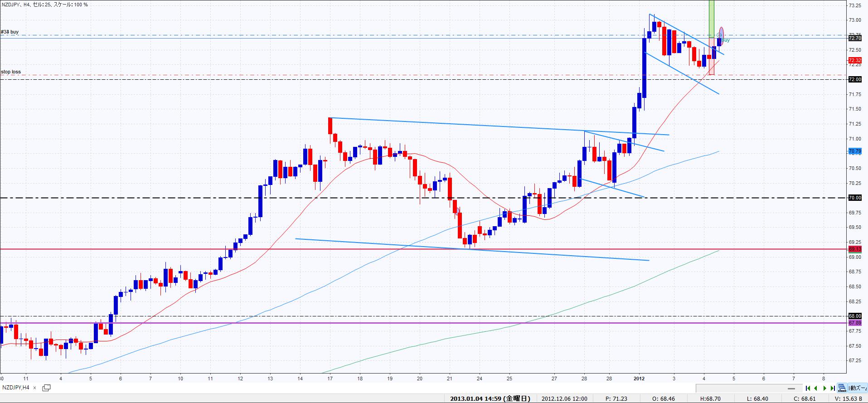Click the buy order marker circle
This screenshot has width=868, height=403.
tap(719, 35)
